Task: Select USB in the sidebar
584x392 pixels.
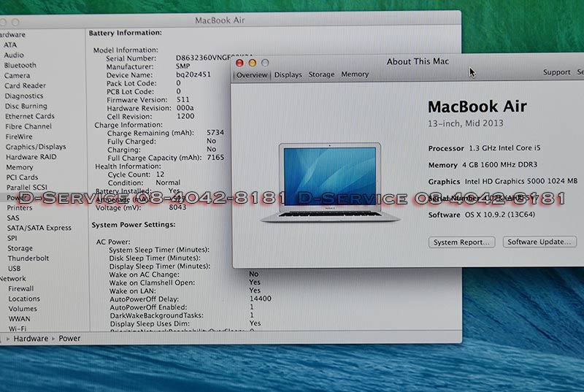Action: point(14,269)
